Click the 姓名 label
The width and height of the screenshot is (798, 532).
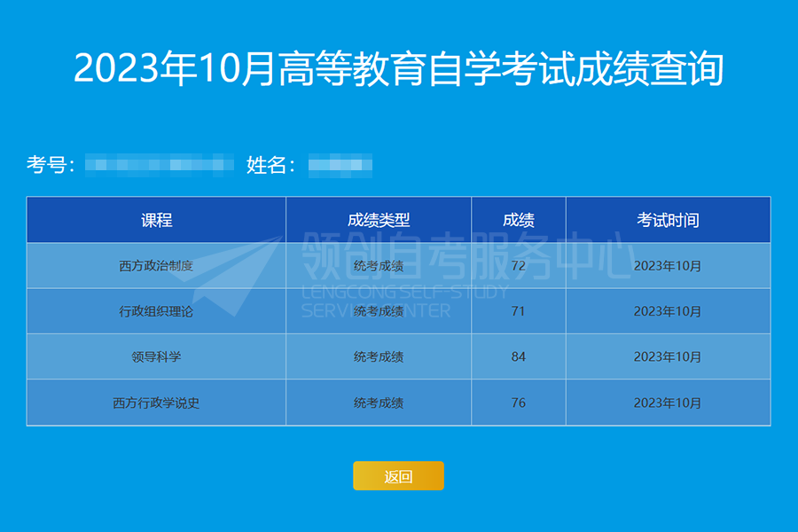click(x=270, y=165)
